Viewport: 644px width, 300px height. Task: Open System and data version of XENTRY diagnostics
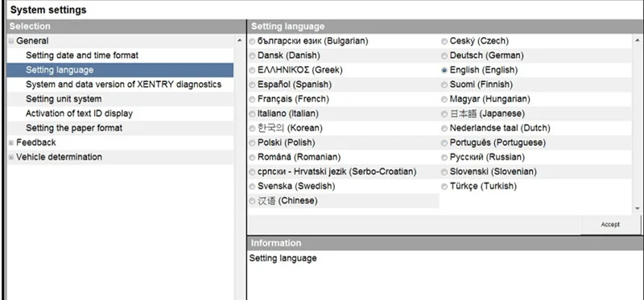[124, 84]
